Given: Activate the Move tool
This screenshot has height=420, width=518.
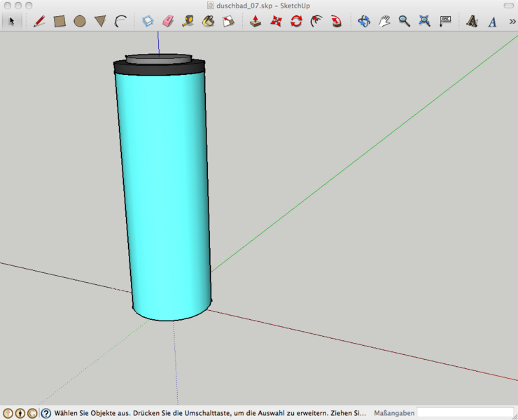Looking at the screenshot, I should 276,21.
